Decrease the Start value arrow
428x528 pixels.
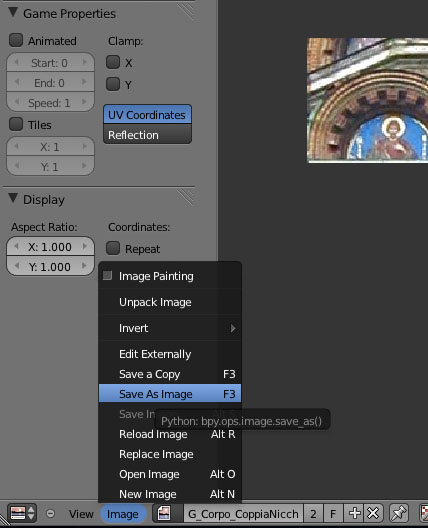point(16,62)
